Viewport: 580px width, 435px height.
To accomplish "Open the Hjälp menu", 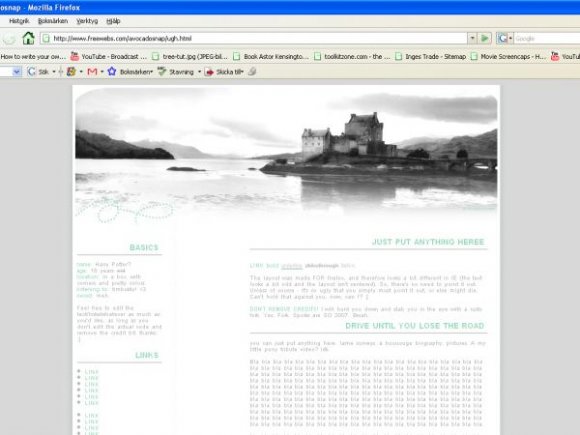I will tap(113, 21).
